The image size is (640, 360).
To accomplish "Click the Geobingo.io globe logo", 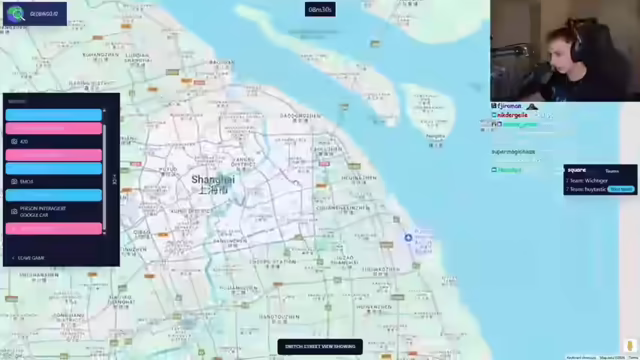I will point(16,13).
